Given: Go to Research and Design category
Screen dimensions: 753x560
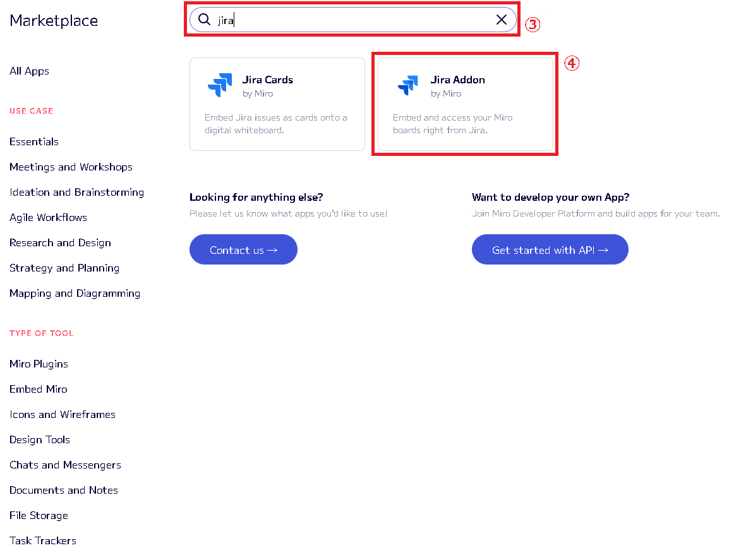Looking at the screenshot, I should [60, 243].
